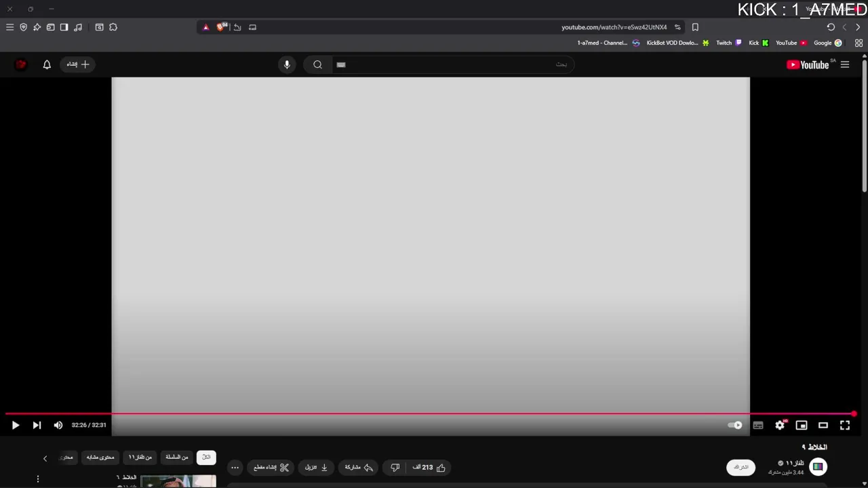Click the red video progress bar
Image resolution: width=868 pixels, height=488 pixels.
pos(429,413)
